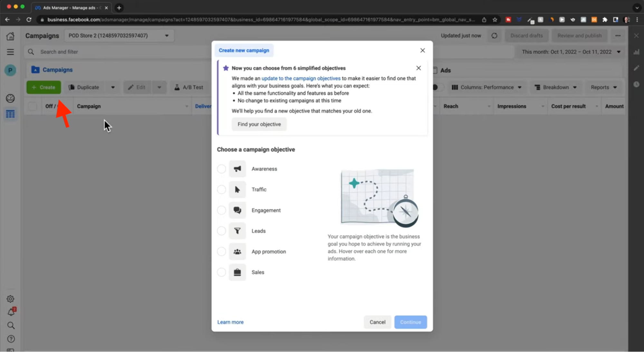
Task: Select the Awareness objective radio button
Action: [x=221, y=169]
